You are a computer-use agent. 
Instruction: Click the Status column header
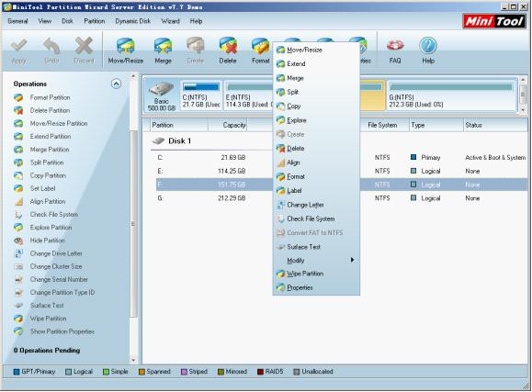[x=495, y=125]
